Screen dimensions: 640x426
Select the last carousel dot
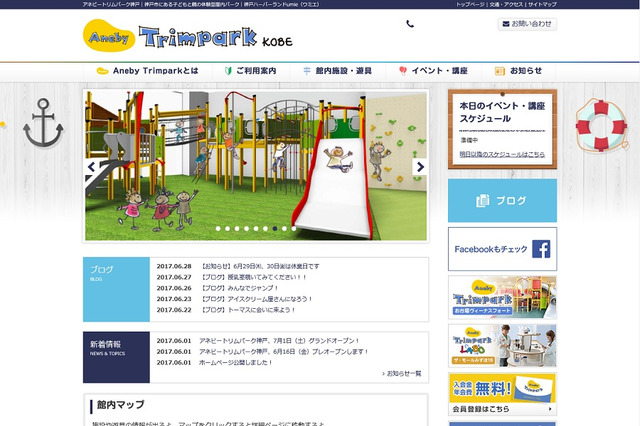(x=294, y=229)
